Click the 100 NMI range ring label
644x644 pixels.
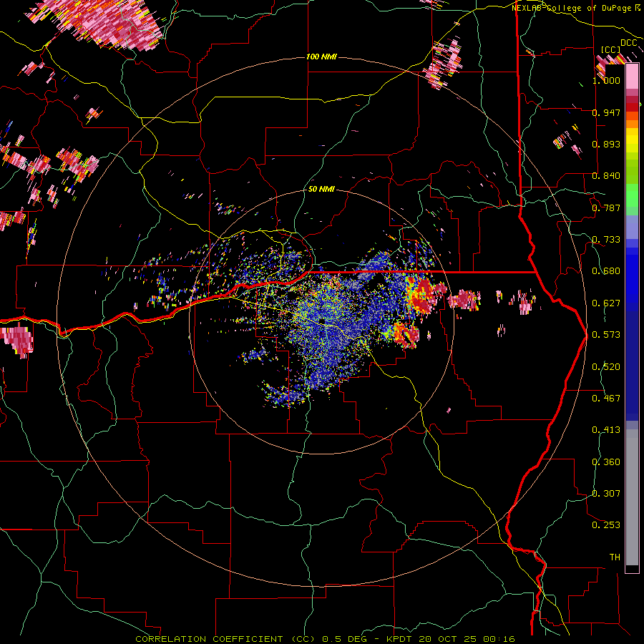[321, 57]
